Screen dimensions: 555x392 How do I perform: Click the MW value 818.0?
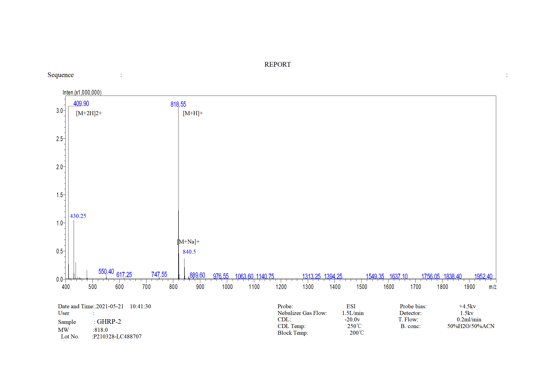click(101, 330)
